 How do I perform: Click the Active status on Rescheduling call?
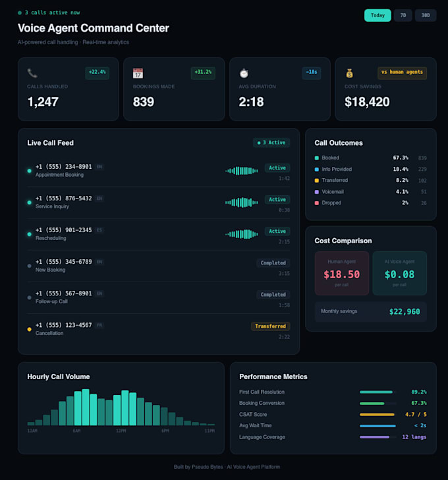(x=277, y=231)
